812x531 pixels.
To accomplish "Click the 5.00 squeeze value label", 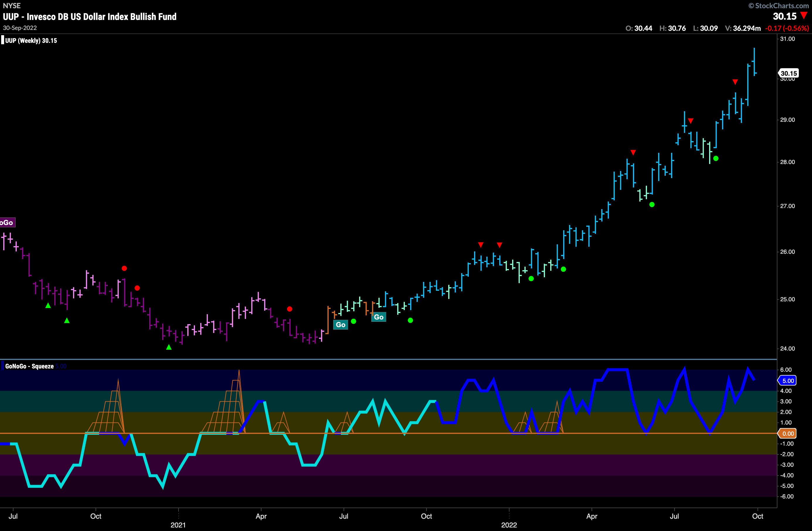I will tap(788, 381).
